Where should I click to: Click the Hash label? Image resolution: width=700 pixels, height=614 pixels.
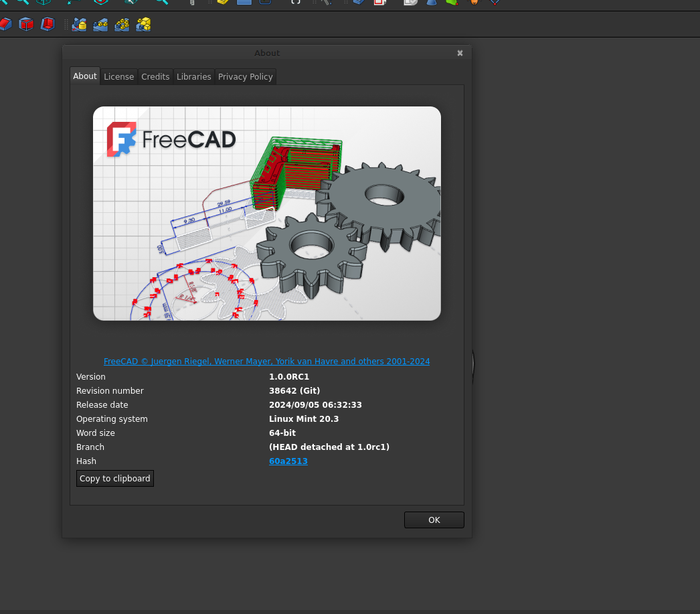(x=86, y=461)
